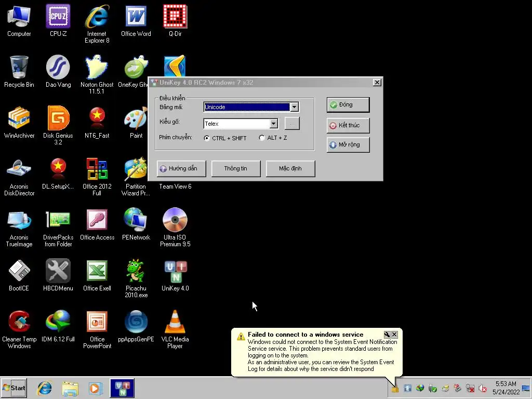
Task: Select the NT6_Fast desktop icon
Action: [97, 122]
